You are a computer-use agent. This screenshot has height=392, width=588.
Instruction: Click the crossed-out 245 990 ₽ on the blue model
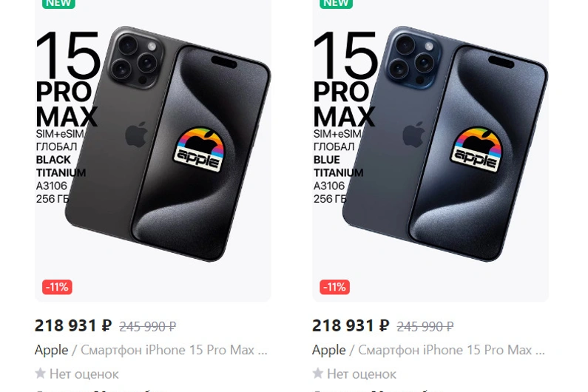[425, 327]
